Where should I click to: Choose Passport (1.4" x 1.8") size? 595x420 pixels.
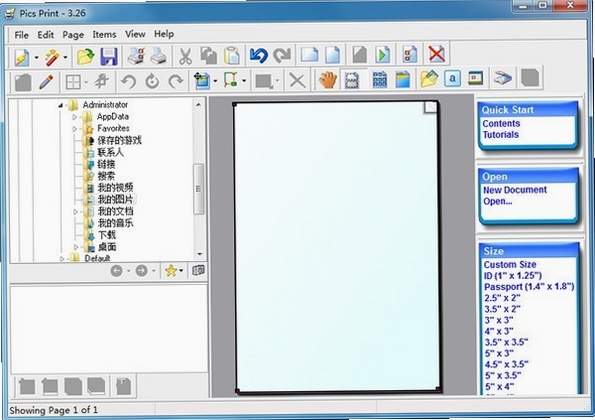coord(529,287)
